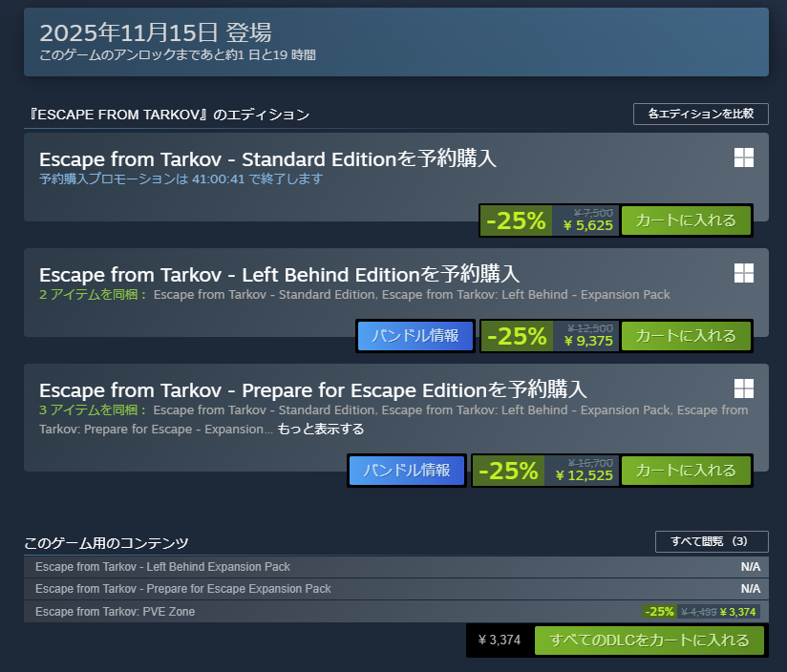
Task: Click PVE Zone ¥3,374 discounted price
Action: click(738, 612)
